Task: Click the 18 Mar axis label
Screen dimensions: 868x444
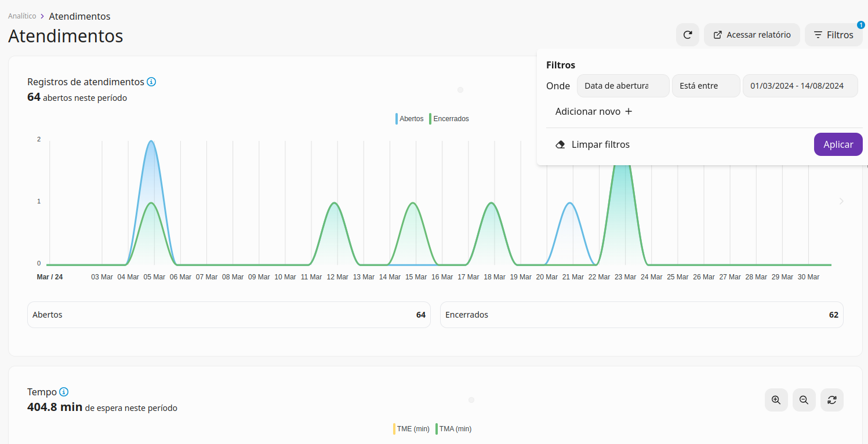Action: coord(495,277)
